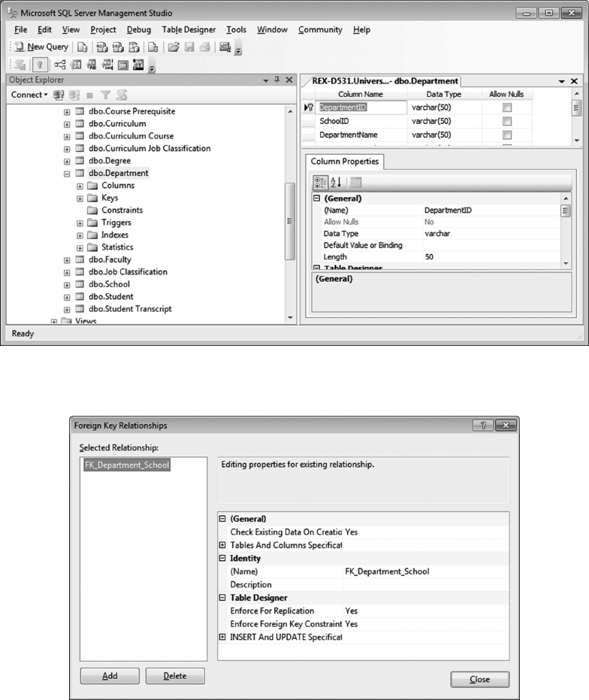The height and width of the screenshot is (700, 589).
Task: Click the Save floppy disk icon
Action: coord(189,47)
